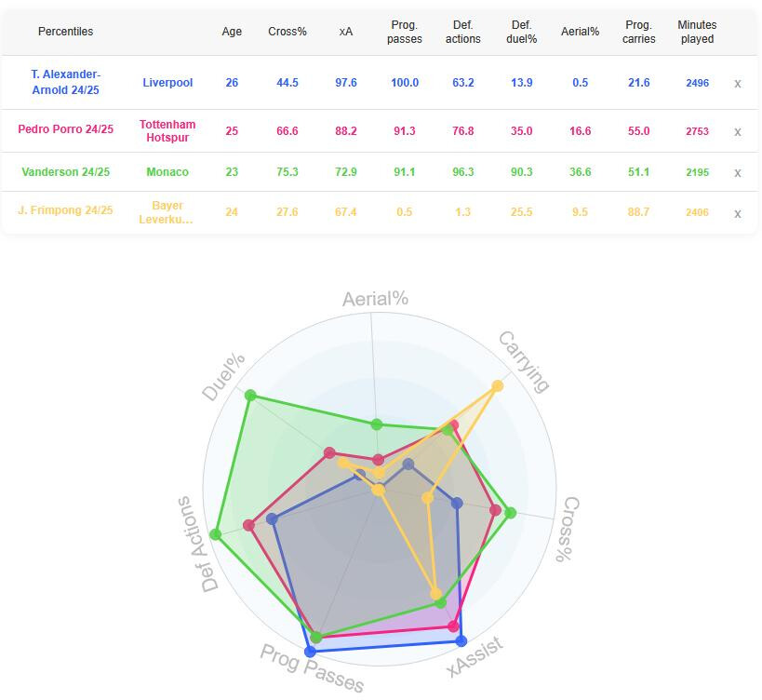Click the blue Prog Passes radar point
The height and width of the screenshot is (700, 762).
coord(310,652)
